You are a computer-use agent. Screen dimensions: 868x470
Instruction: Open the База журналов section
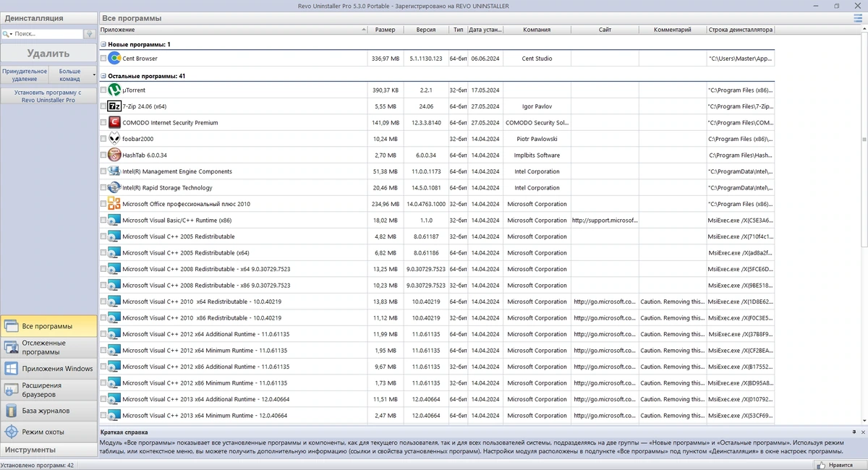coord(48,411)
